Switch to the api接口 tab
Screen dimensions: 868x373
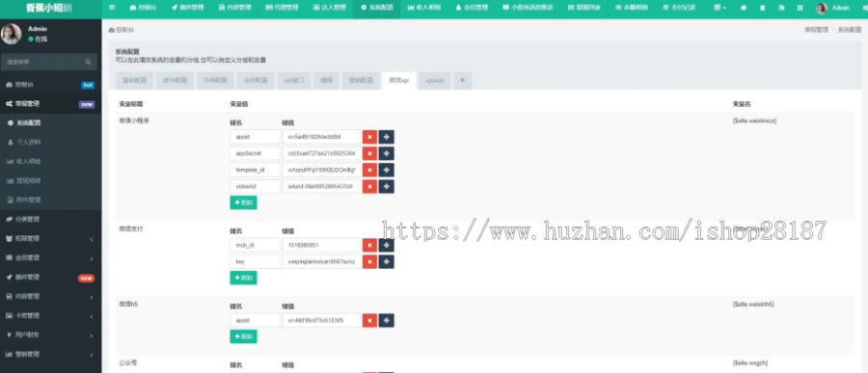294,80
